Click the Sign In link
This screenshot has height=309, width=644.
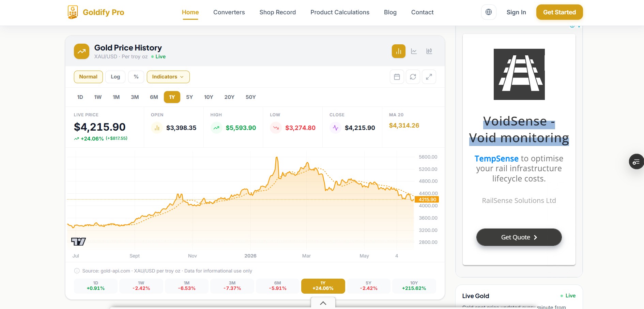coord(516,12)
